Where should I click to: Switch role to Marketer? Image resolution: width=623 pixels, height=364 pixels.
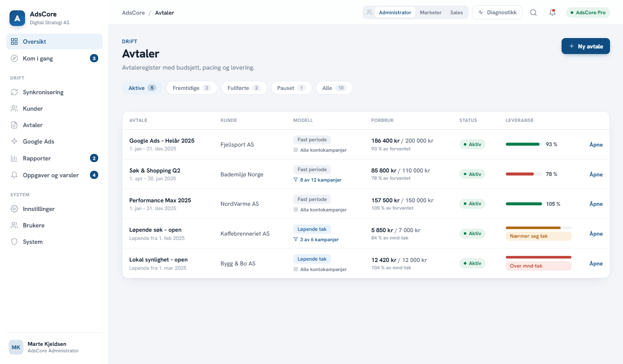[430, 13]
